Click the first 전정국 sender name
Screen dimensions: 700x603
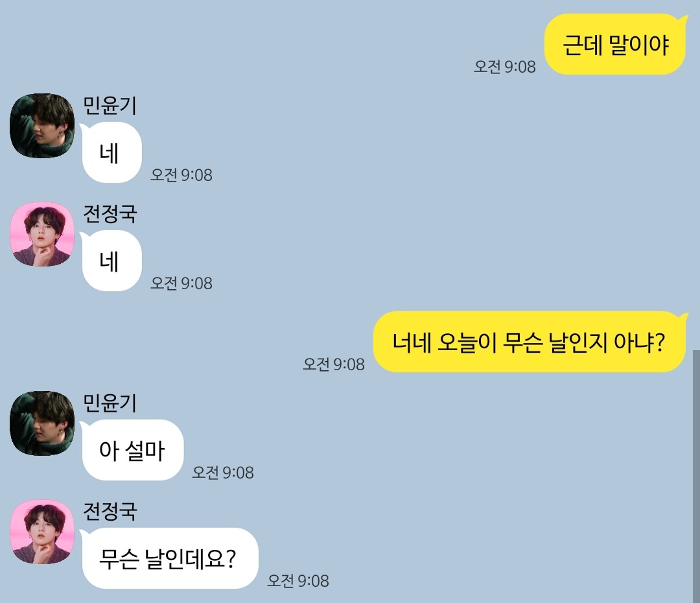pyautogui.click(x=110, y=213)
